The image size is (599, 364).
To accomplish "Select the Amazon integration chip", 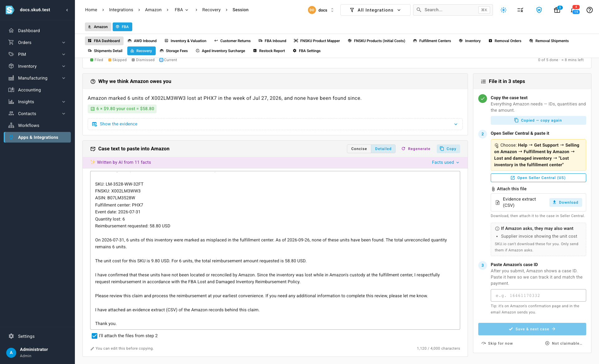I will [98, 27].
